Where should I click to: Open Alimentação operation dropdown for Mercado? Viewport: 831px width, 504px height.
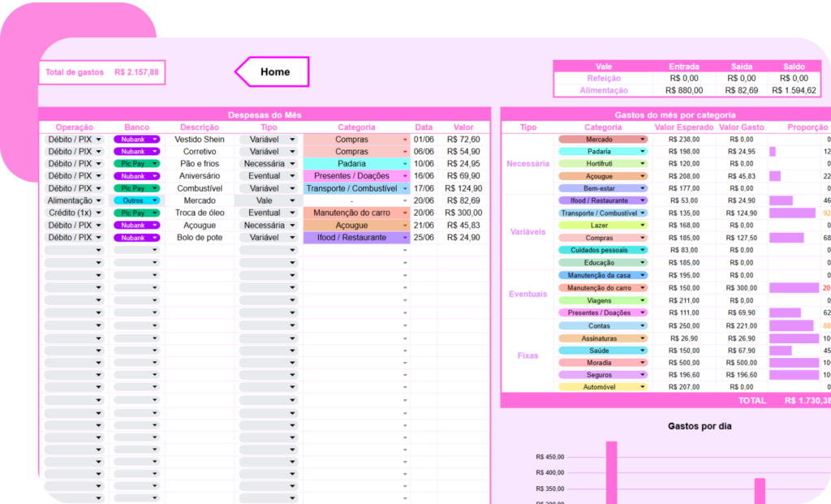(74, 200)
